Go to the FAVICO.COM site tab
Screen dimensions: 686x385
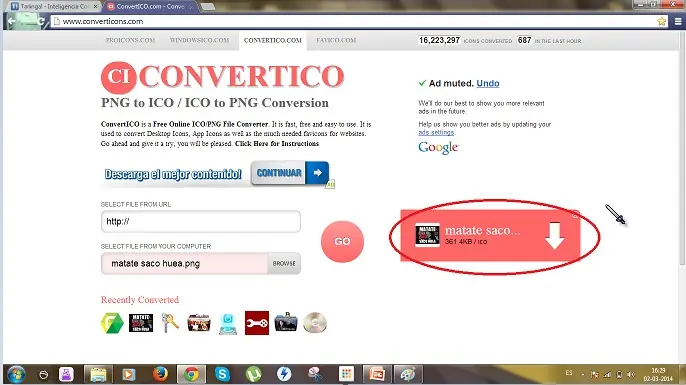point(336,40)
